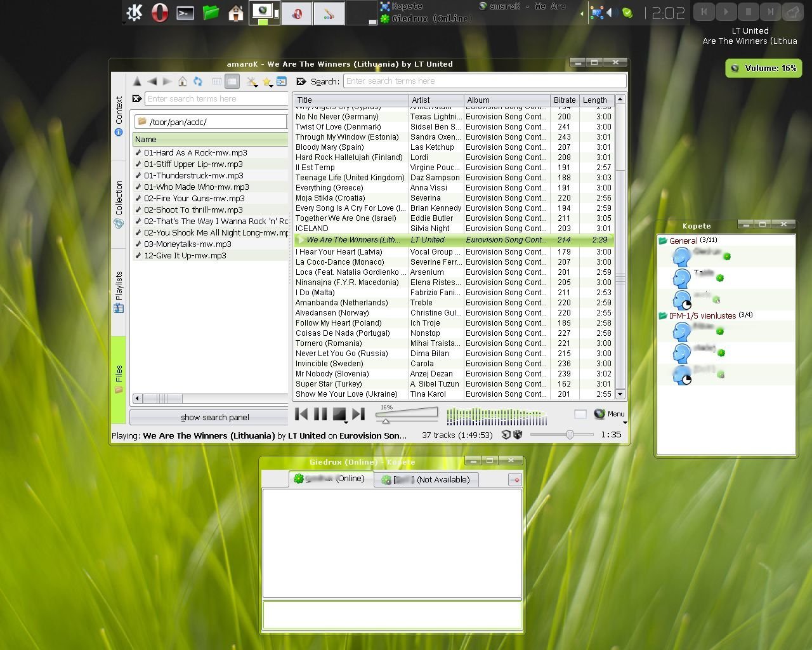Sort playlist by Title column
The image size is (812, 650).
click(x=351, y=100)
